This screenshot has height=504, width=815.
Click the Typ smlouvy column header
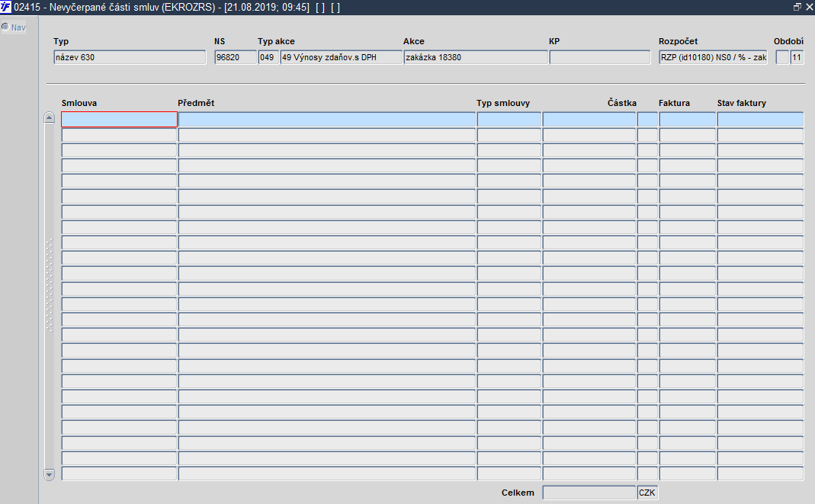click(503, 103)
